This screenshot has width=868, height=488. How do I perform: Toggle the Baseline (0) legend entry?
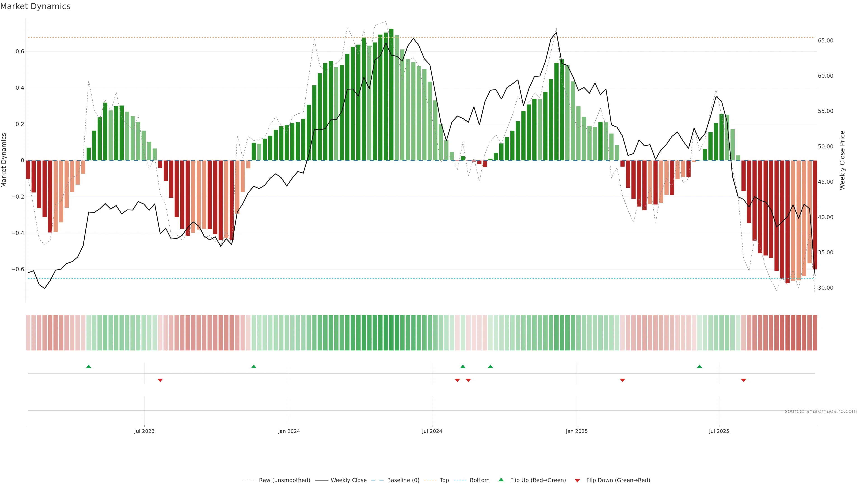[x=403, y=480]
